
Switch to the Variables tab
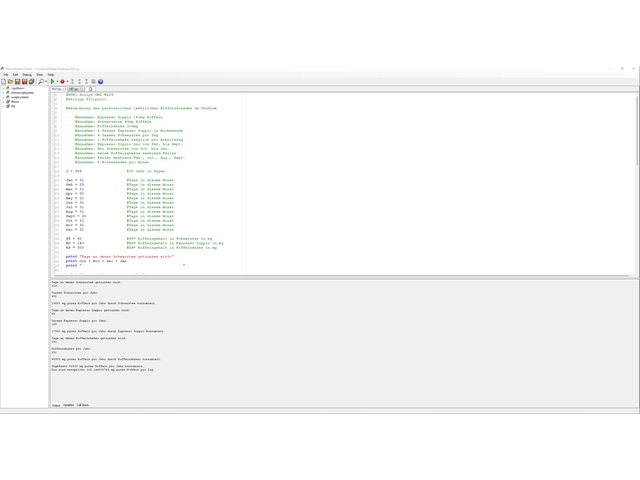click(69, 405)
